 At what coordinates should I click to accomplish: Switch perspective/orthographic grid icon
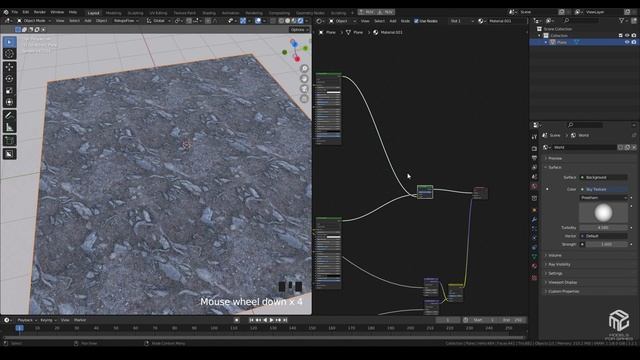[304, 99]
